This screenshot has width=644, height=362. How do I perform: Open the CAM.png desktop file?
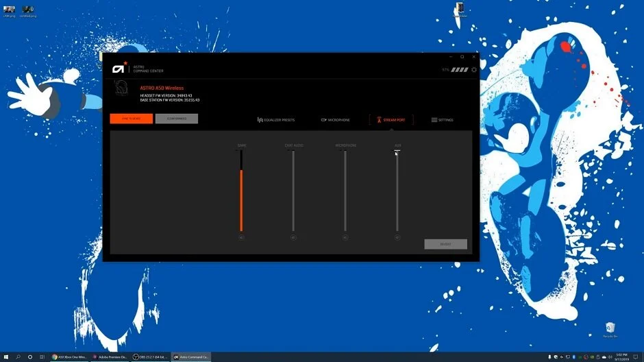pos(9,11)
